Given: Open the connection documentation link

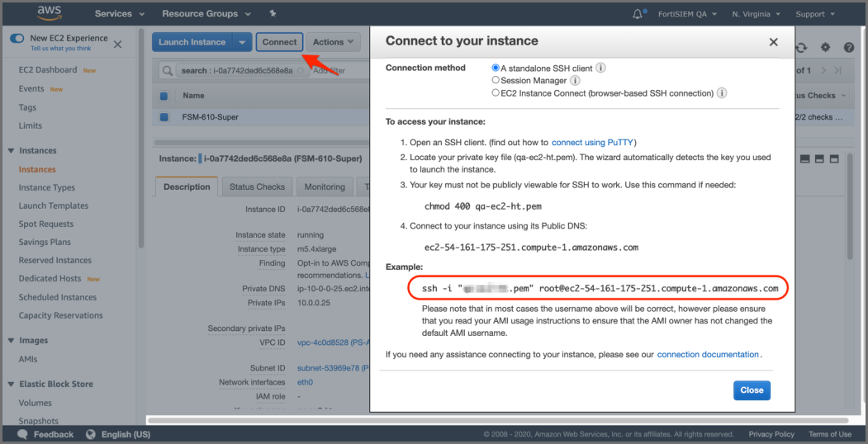Looking at the screenshot, I should 708,354.
